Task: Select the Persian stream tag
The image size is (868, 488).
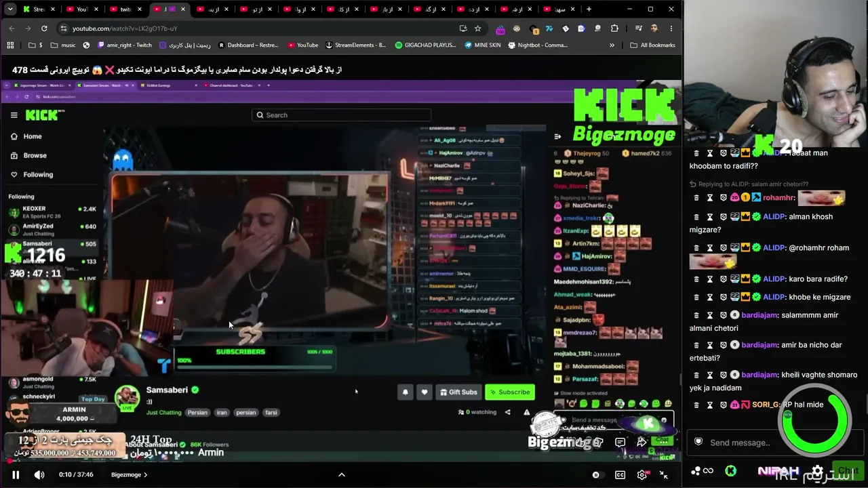Action: click(197, 412)
